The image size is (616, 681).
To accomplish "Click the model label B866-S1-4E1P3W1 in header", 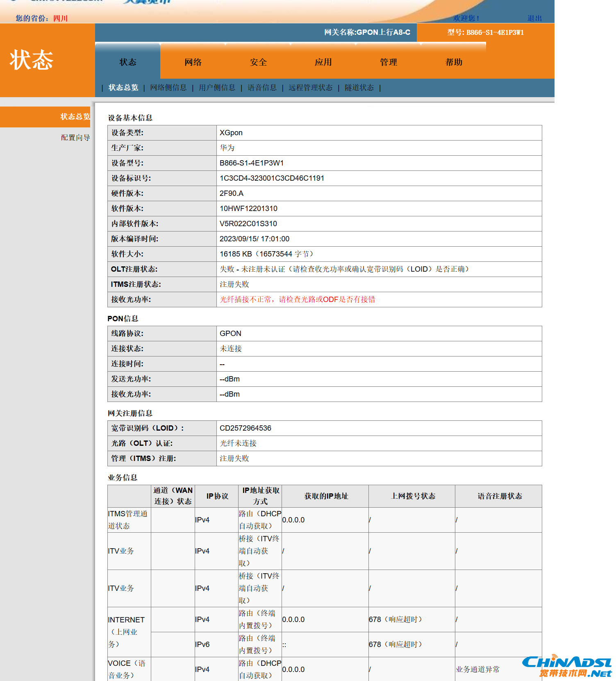I will click(495, 32).
